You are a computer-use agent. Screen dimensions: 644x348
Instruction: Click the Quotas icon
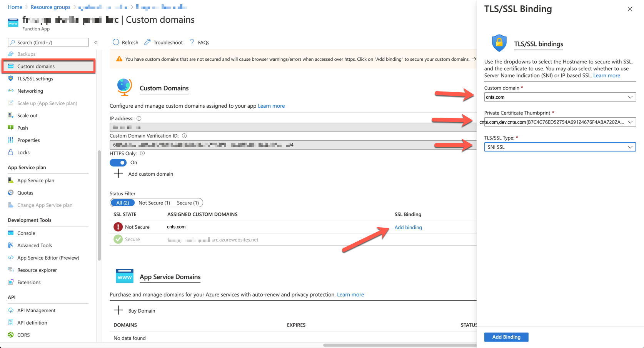click(x=11, y=193)
